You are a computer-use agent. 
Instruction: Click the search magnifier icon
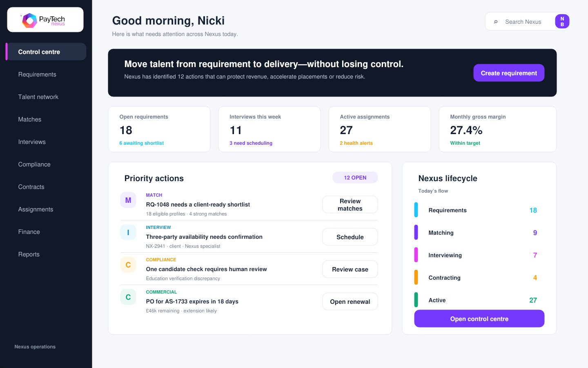[x=496, y=22]
